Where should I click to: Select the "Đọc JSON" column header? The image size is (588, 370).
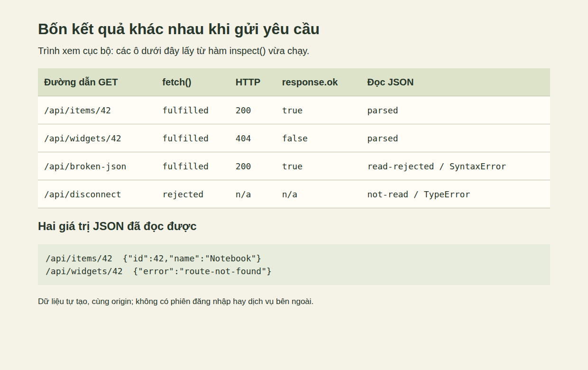[x=456, y=82]
